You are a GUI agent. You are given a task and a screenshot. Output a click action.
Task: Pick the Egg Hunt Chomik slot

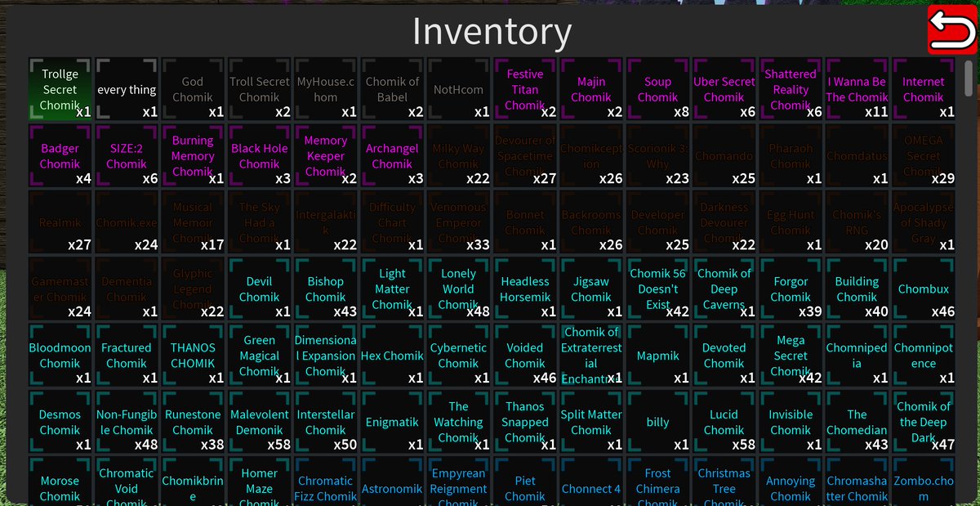click(791, 222)
